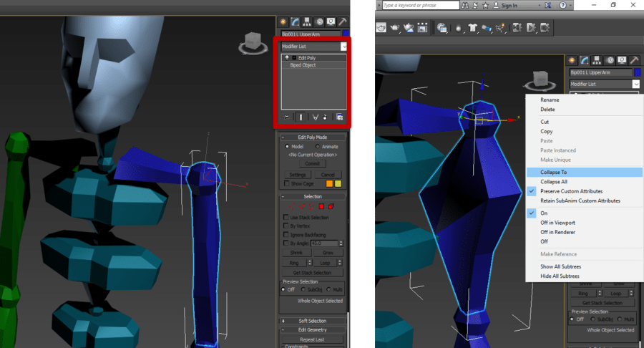Select Polygon sub-object red square icon

click(x=321, y=207)
